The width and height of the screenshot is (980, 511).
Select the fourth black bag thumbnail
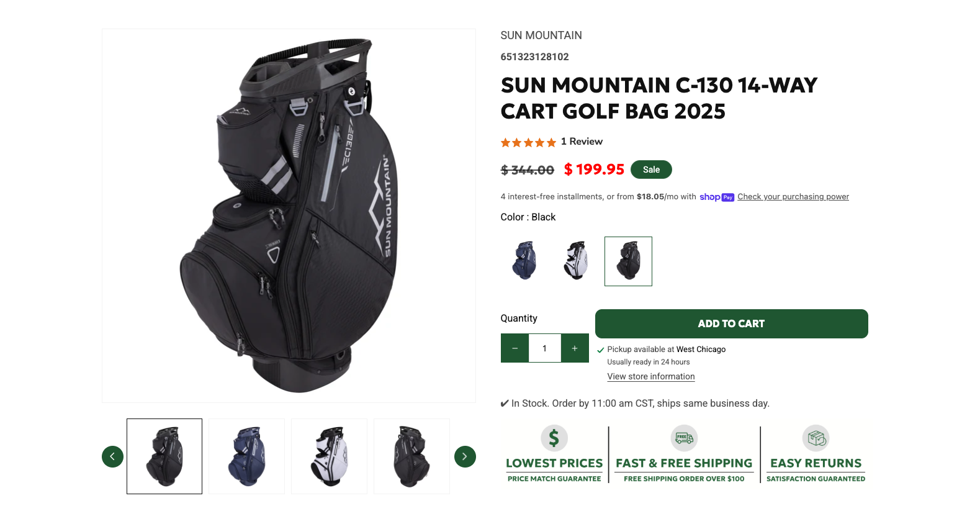411,456
